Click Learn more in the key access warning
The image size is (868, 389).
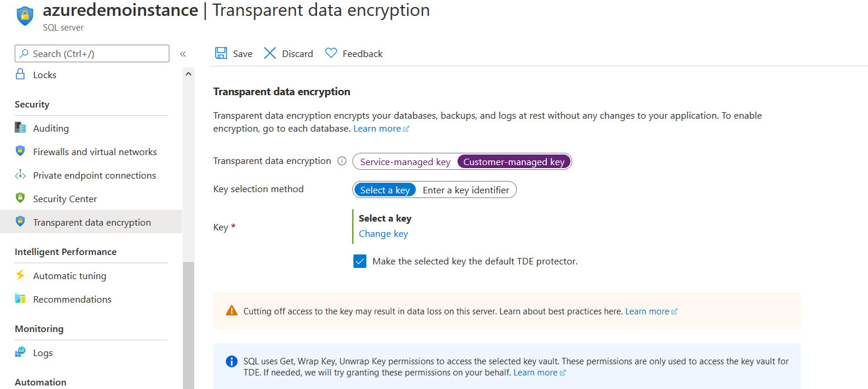pos(647,311)
